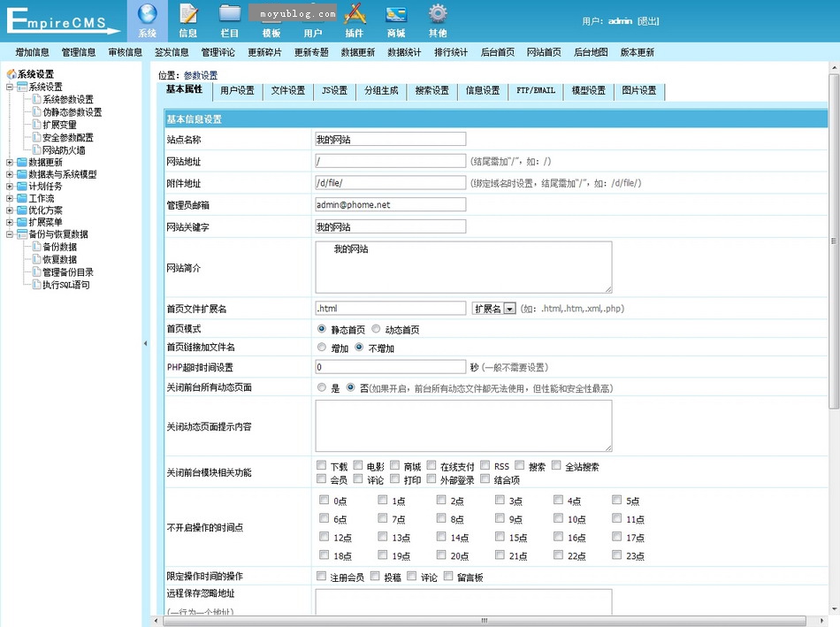Open the 栏目 folder icon

(230, 14)
